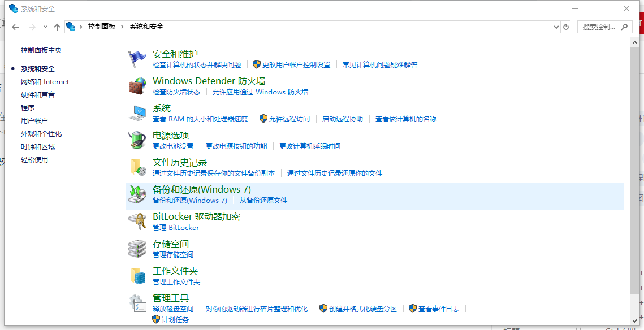The image size is (644, 330).
Task: Click 更改电池设置 link
Action: [x=173, y=146]
